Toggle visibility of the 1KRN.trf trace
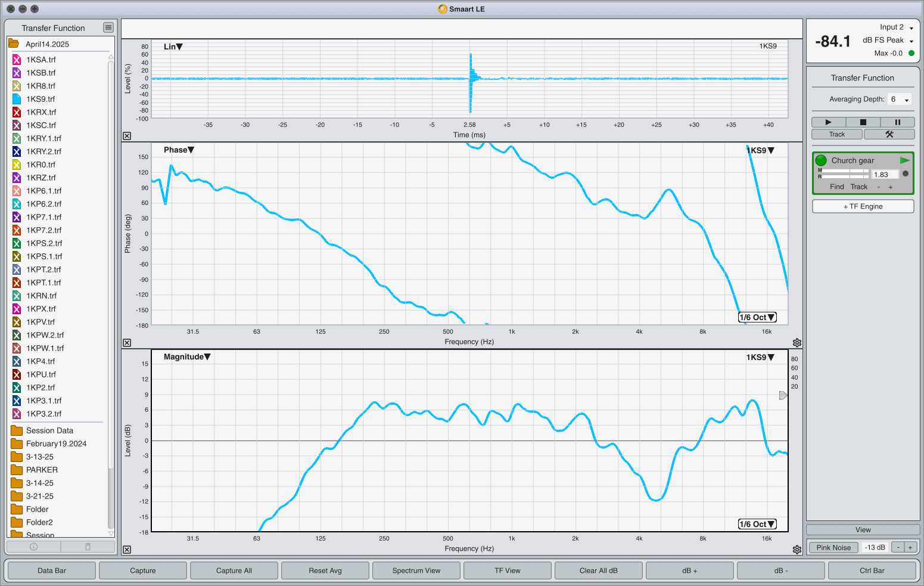 [x=17, y=296]
